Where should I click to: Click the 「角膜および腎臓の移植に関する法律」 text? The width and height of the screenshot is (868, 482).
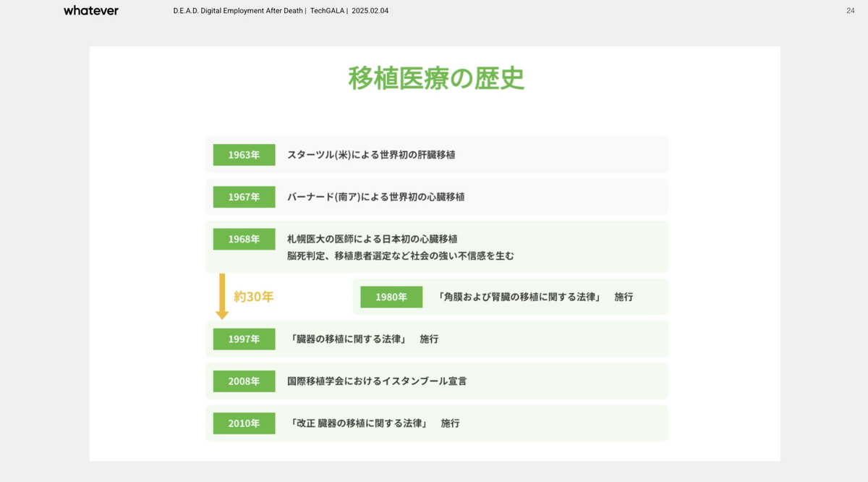pyautogui.click(x=519, y=297)
